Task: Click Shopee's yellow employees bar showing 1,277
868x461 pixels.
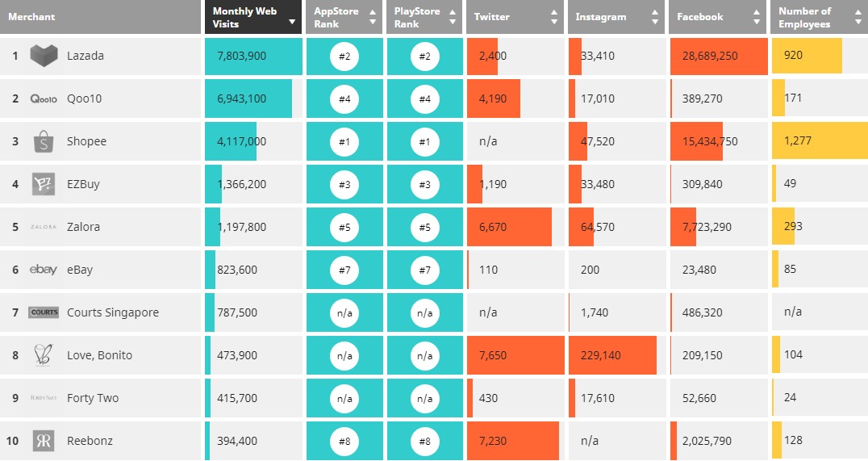Action: tap(819, 141)
